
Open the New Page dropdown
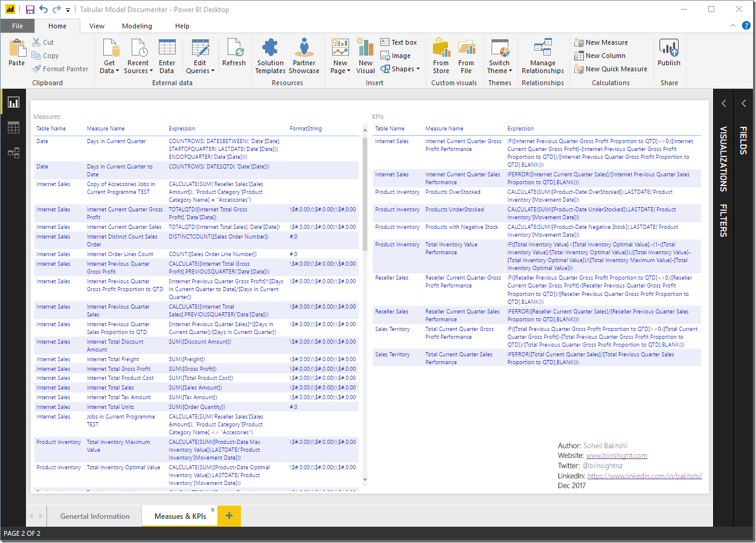(x=340, y=56)
